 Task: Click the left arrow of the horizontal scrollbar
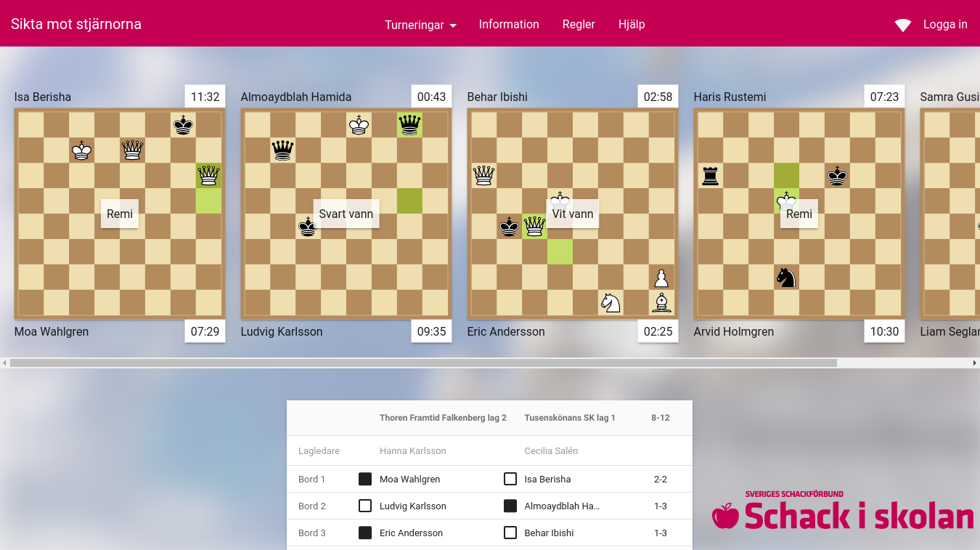(5, 363)
